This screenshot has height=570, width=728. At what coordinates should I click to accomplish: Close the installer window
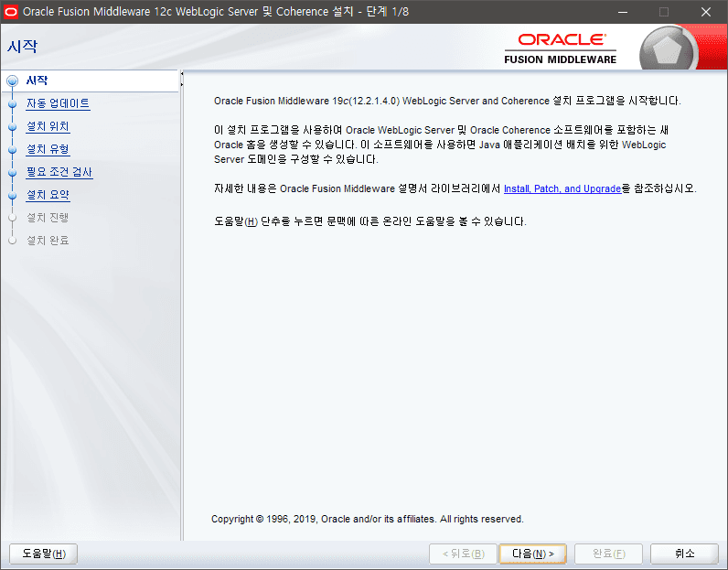pyautogui.click(x=706, y=12)
